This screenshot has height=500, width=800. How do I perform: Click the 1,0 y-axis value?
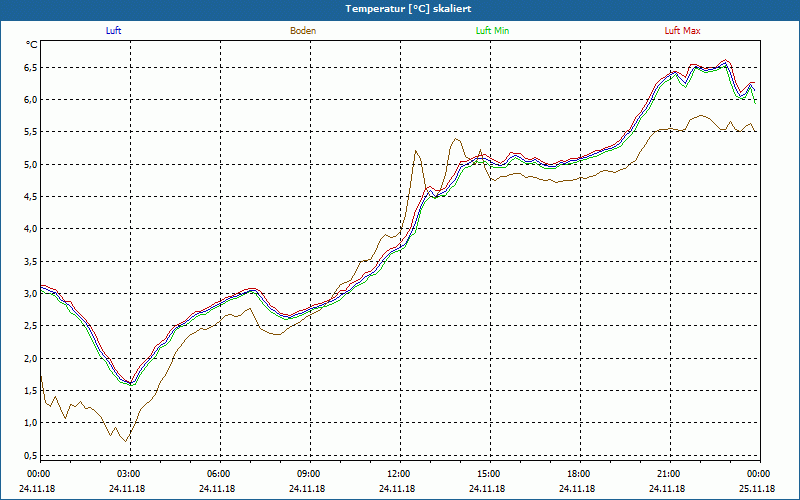(31, 423)
